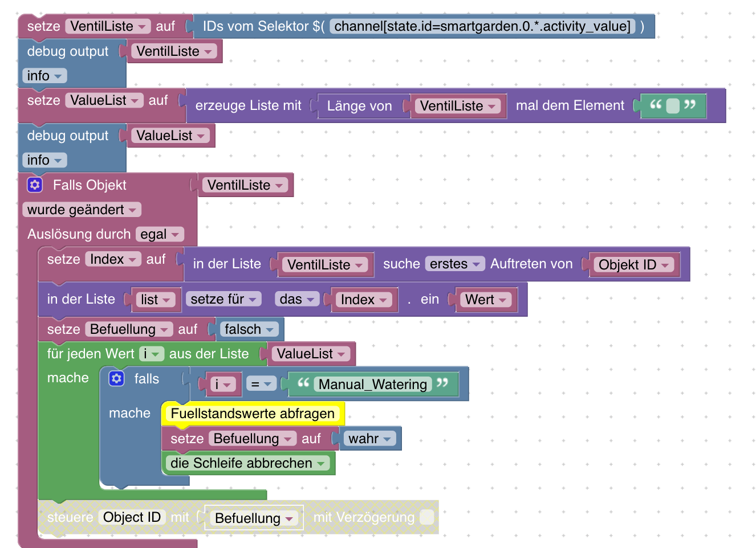Viewport: 756px width, 548px height.
Task: Open the egal dropdown for Auslösung durch
Action: pyautogui.click(x=160, y=234)
